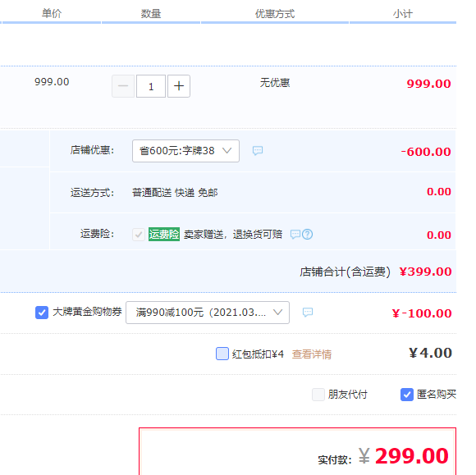Image resolution: width=476 pixels, height=475 pixels.
Task: Click the chat icon next to 运费险 description
Action: 295,235
